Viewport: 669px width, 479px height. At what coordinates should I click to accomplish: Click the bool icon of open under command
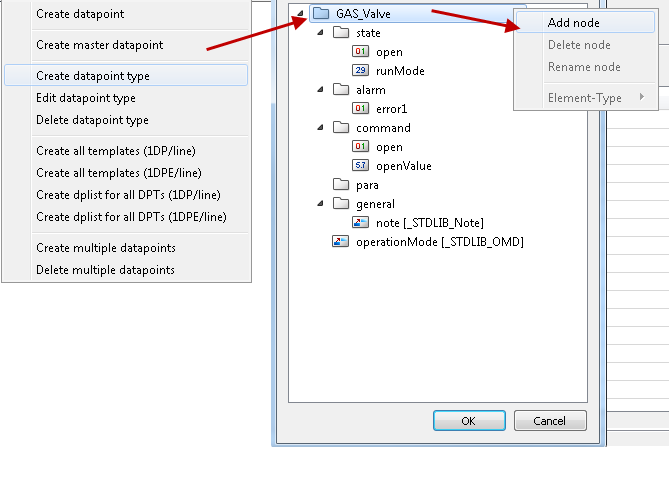pos(361,147)
